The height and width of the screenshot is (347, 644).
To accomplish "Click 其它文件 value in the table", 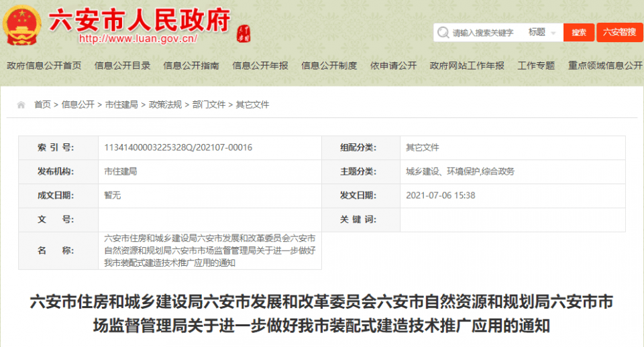I will pyautogui.click(x=422, y=147).
